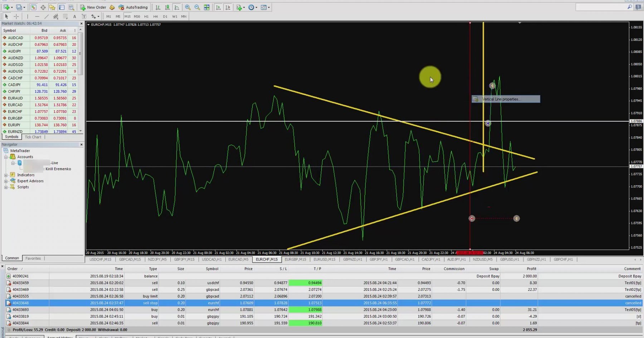Image resolution: width=644 pixels, height=338 pixels.
Task: Select EURCHF row in Market Watch
Action: tap(39, 112)
